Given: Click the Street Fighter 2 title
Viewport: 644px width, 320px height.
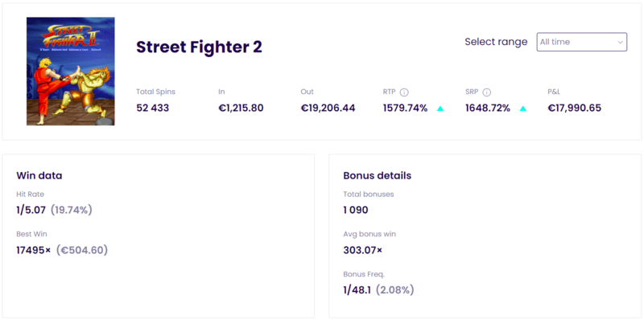Looking at the screenshot, I should tap(199, 47).
